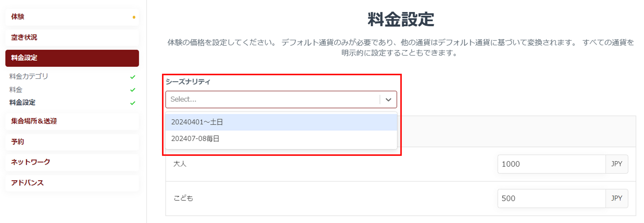The image size is (644, 223).
Task: Go to 料金カテゴリ sub-item
Action: coord(29,77)
